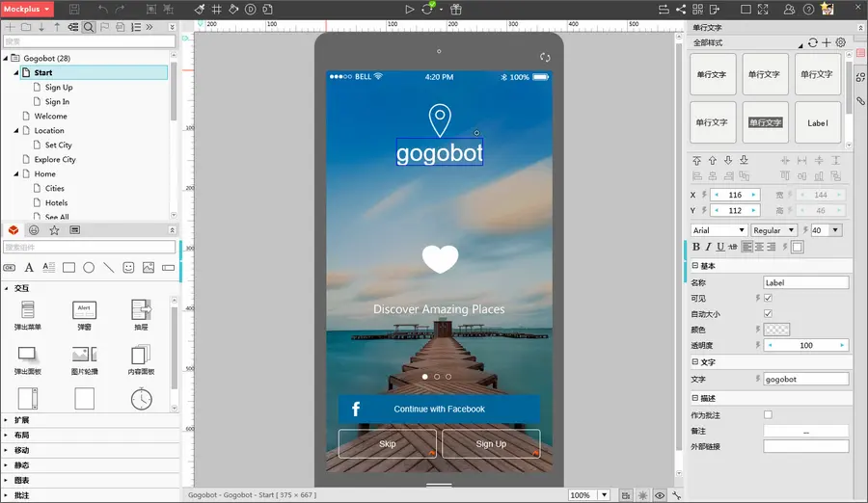
Task: Select the circle shape component
Action: click(89, 268)
